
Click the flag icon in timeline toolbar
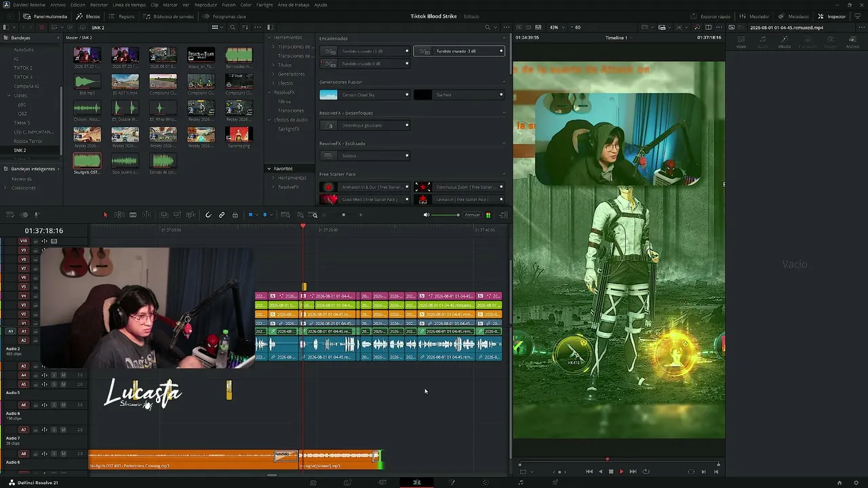[250, 215]
